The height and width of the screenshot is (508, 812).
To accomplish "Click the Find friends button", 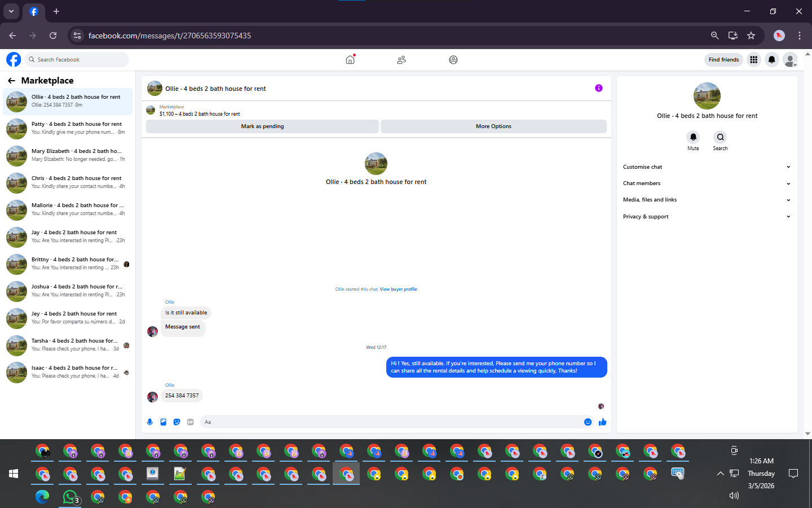I will tap(723, 60).
